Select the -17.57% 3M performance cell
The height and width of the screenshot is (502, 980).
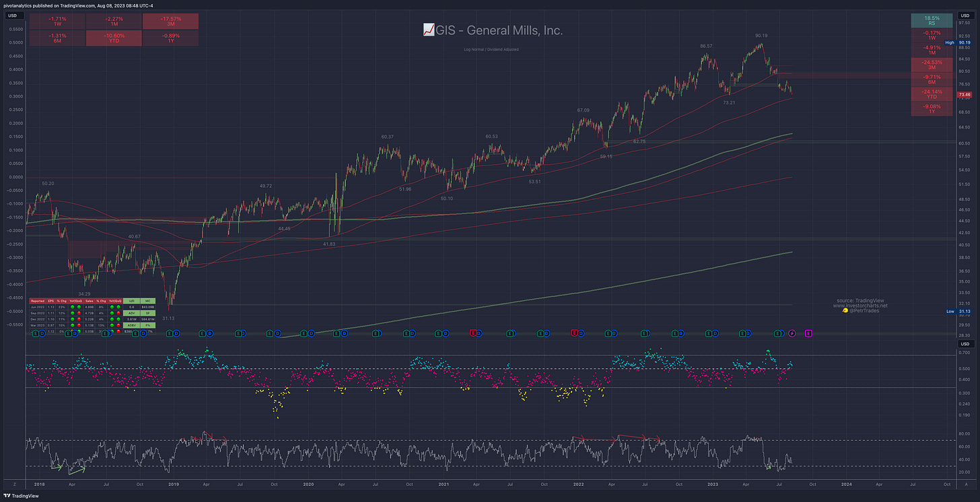170,22
